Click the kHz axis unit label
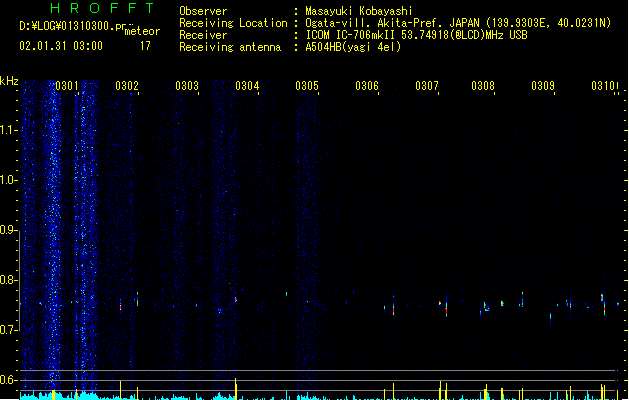The height and width of the screenshot is (400, 629). point(9,81)
